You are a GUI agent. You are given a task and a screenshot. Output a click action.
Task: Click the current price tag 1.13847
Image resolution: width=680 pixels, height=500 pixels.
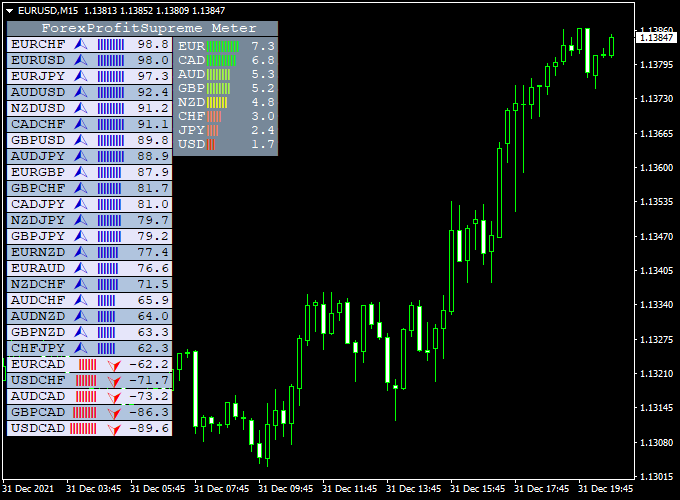pyautogui.click(x=656, y=38)
